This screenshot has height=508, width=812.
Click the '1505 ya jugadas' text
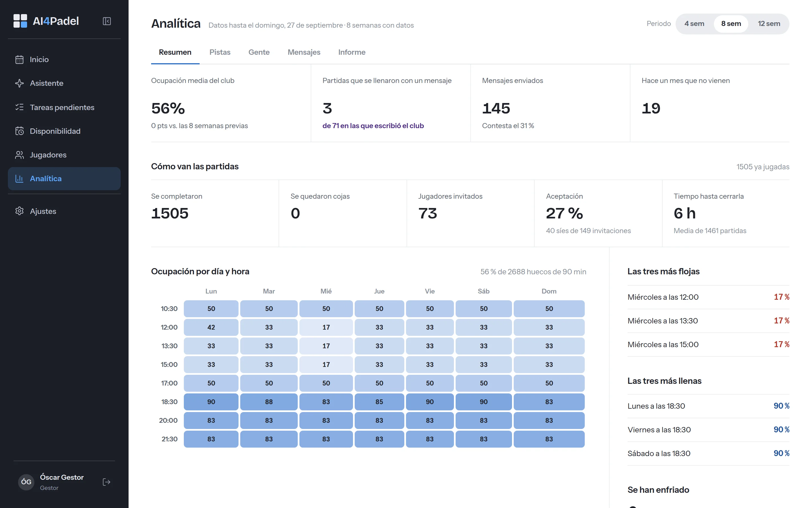click(x=763, y=167)
